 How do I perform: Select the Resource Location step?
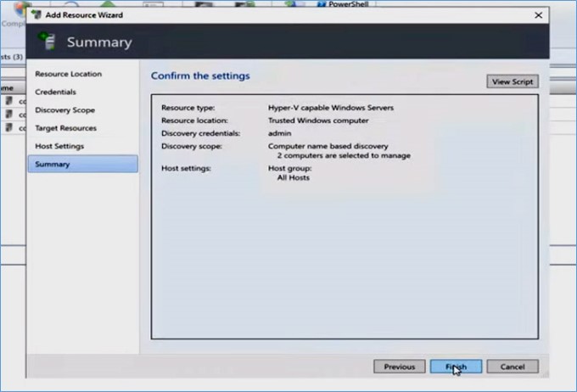[69, 74]
